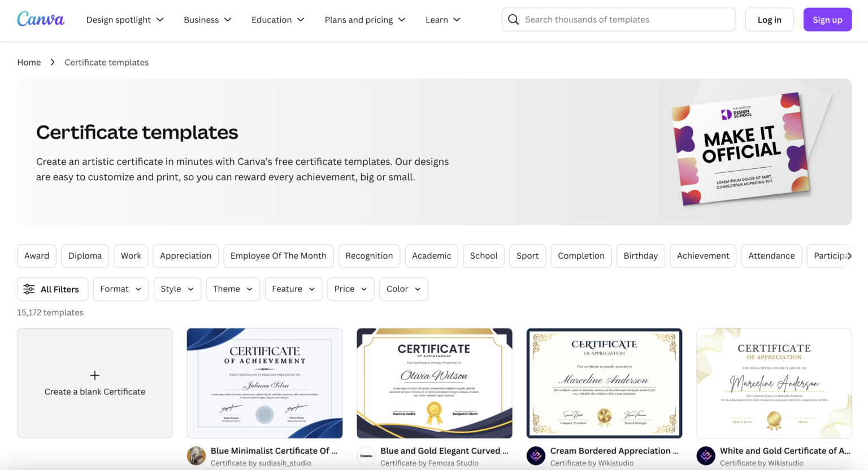Image resolution: width=868 pixels, height=470 pixels.
Task: Open the All Filters panel
Action: click(x=52, y=289)
